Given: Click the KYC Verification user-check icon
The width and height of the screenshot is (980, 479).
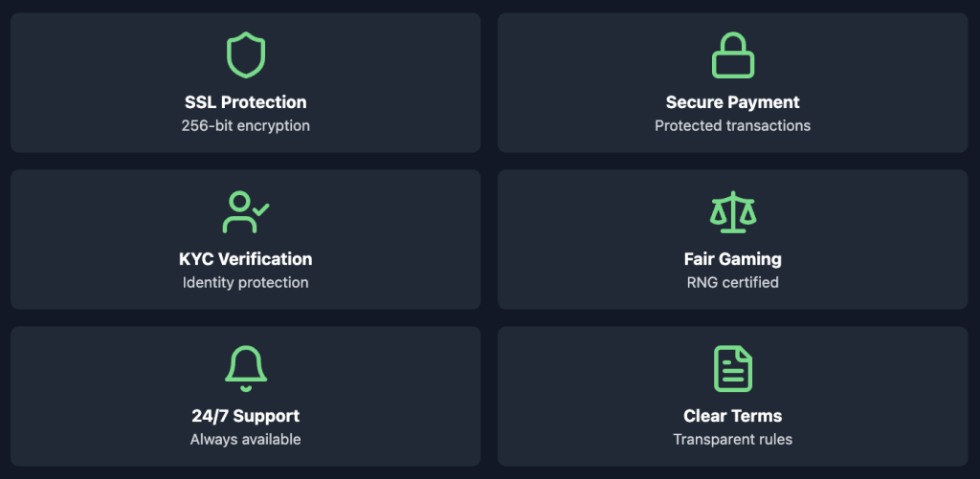Looking at the screenshot, I should [246, 212].
